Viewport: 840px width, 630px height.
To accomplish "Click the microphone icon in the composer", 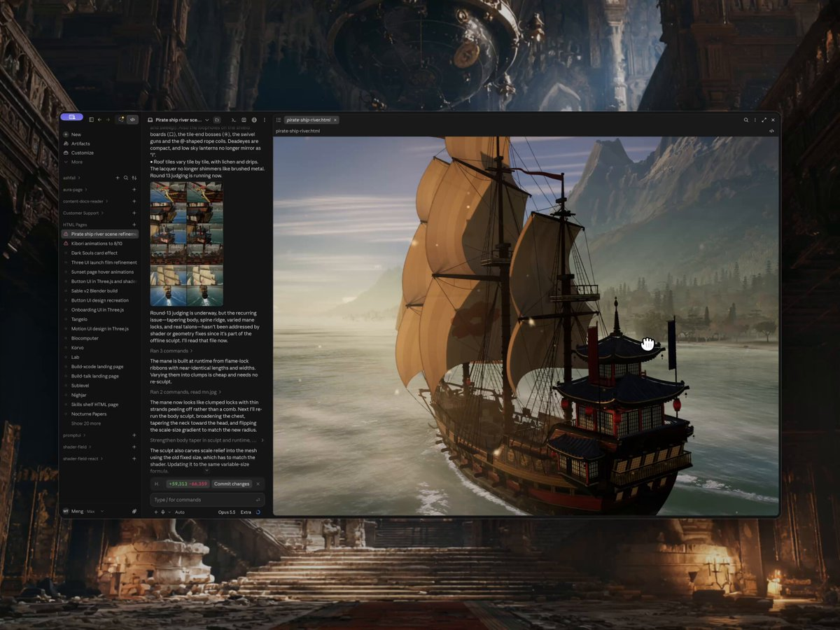I will [163, 512].
